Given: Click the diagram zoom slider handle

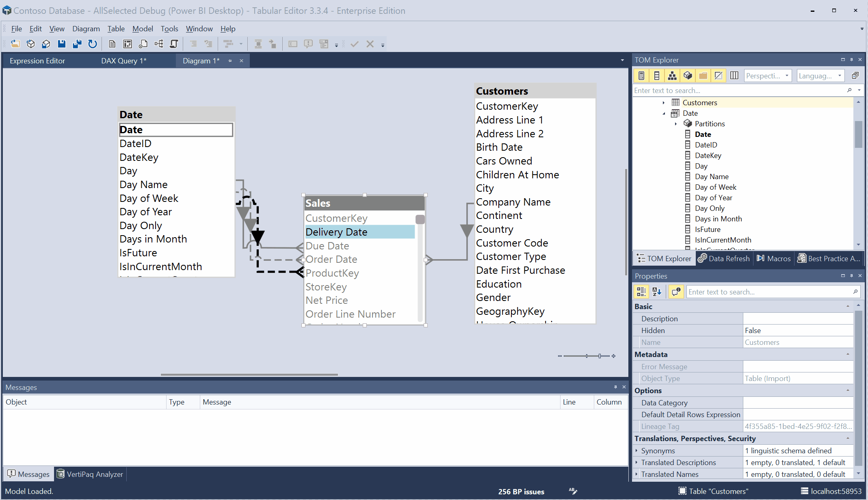Looking at the screenshot, I should coord(600,356).
